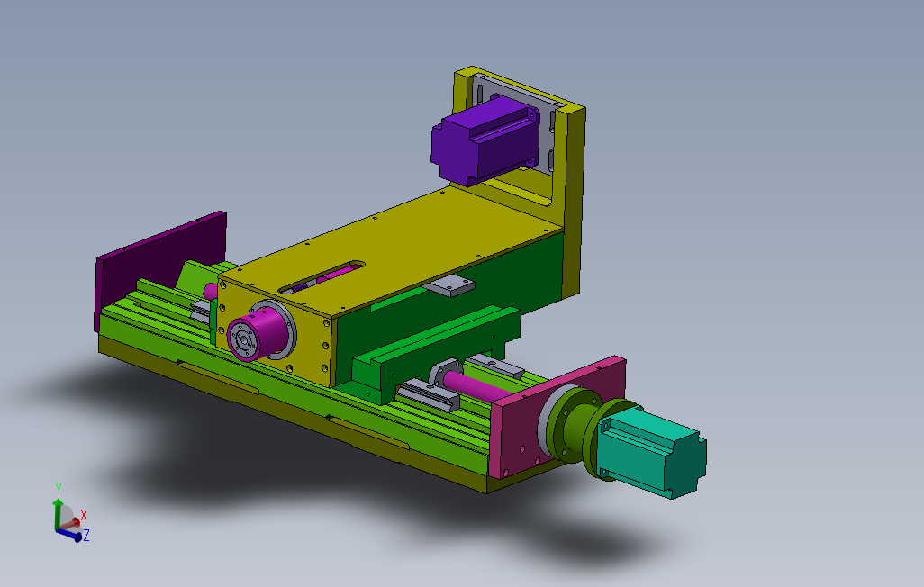Click the blue Z axis of the triad
Viewport: 924px width, 587px height.
tap(69, 535)
